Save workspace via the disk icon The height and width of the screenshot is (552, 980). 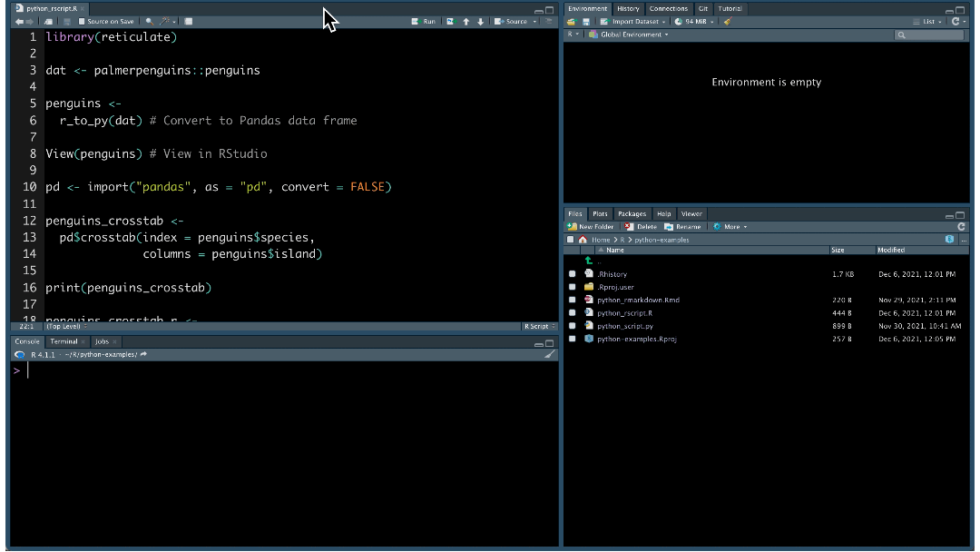(x=588, y=20)
